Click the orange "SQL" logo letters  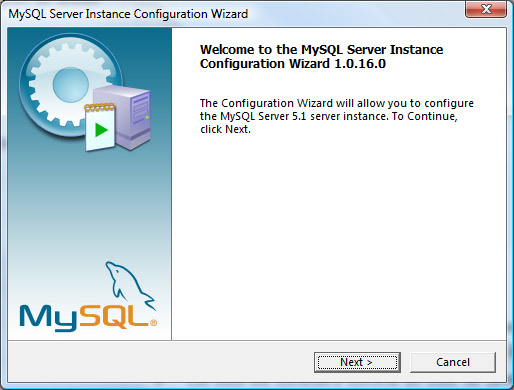pyautogui.click(x=113, y=316)
